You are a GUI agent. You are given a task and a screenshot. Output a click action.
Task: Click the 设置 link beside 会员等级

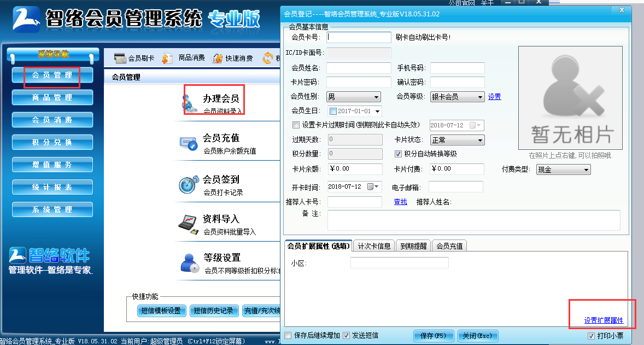pyautogui.click(x=495, y=97)
